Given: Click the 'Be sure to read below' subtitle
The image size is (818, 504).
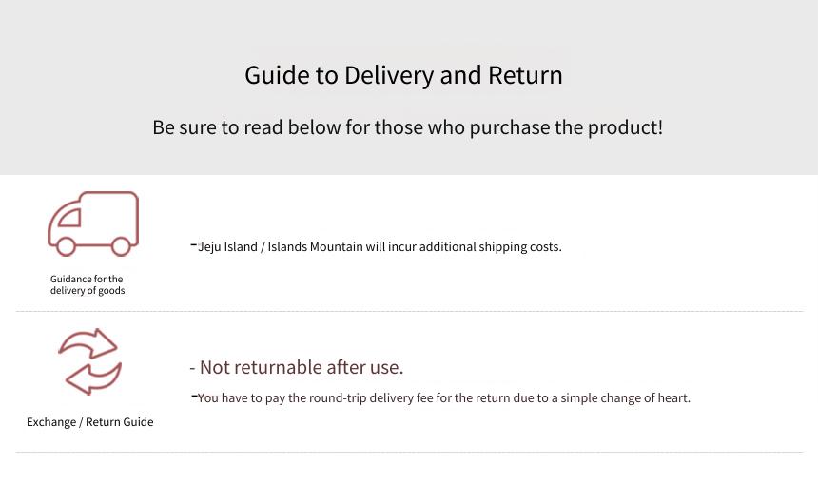Looking at the screenshot, I should click(x=407, y=127).
